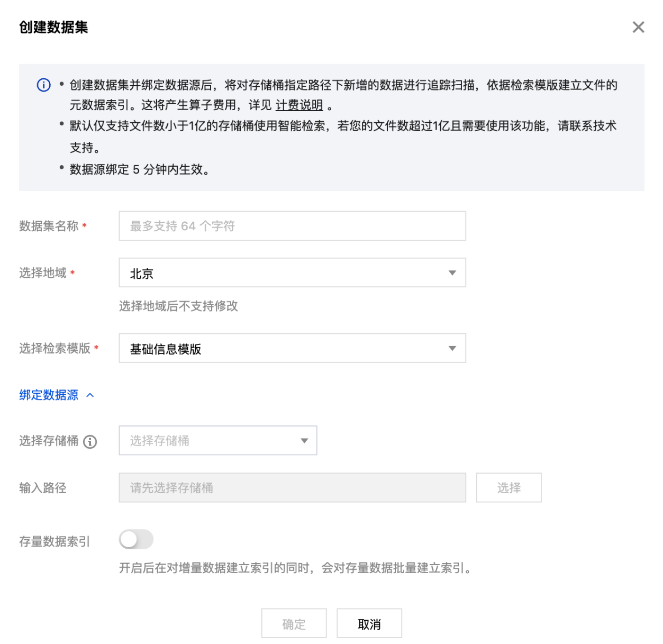Open the 计费说明 link

299,105
